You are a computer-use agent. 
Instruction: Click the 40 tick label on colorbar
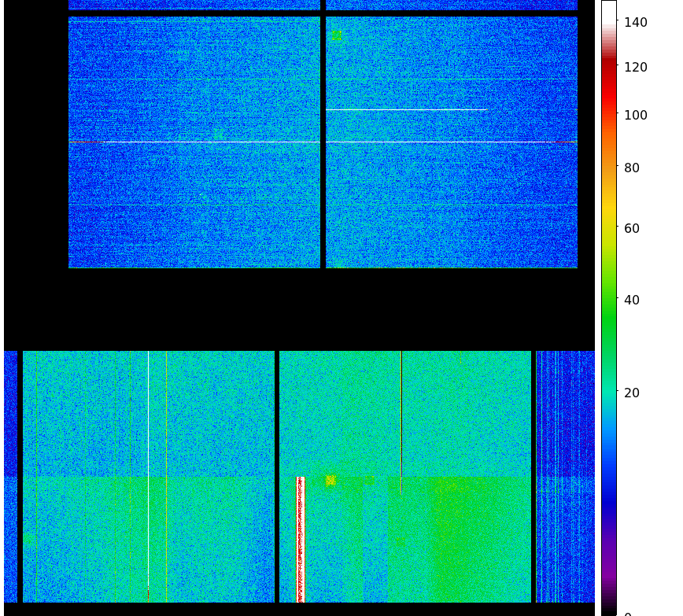pos(631,301)
